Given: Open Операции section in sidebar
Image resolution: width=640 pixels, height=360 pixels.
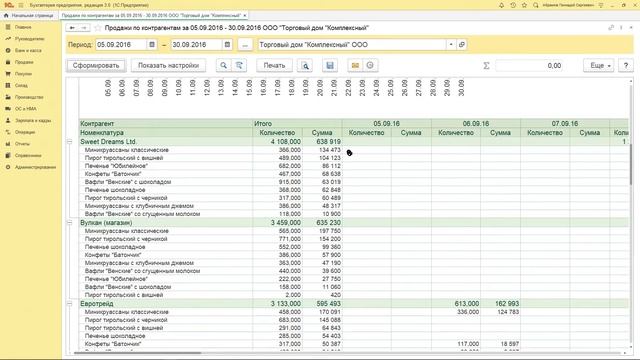Looking at the screenshot, I should [x=25, y=132].
